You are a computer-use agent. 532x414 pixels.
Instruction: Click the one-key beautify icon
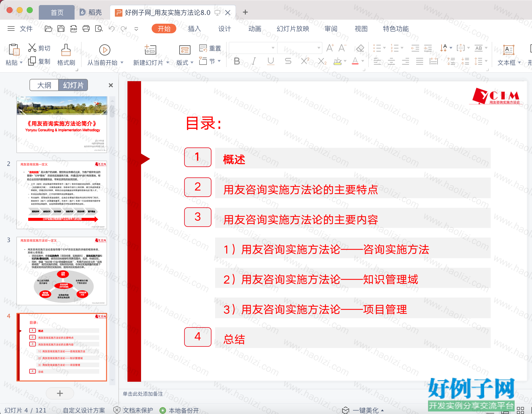tap(346, 410)
